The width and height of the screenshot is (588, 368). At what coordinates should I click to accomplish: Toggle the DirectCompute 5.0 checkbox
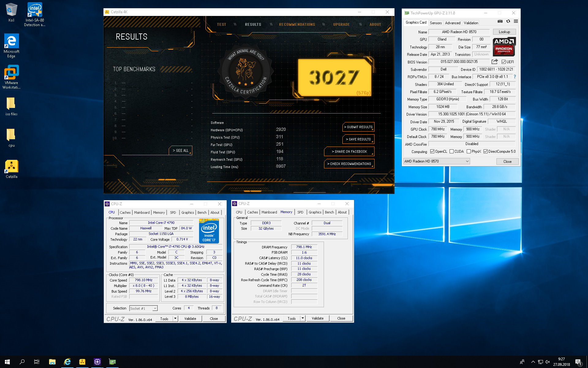click(x=485, y=151)
